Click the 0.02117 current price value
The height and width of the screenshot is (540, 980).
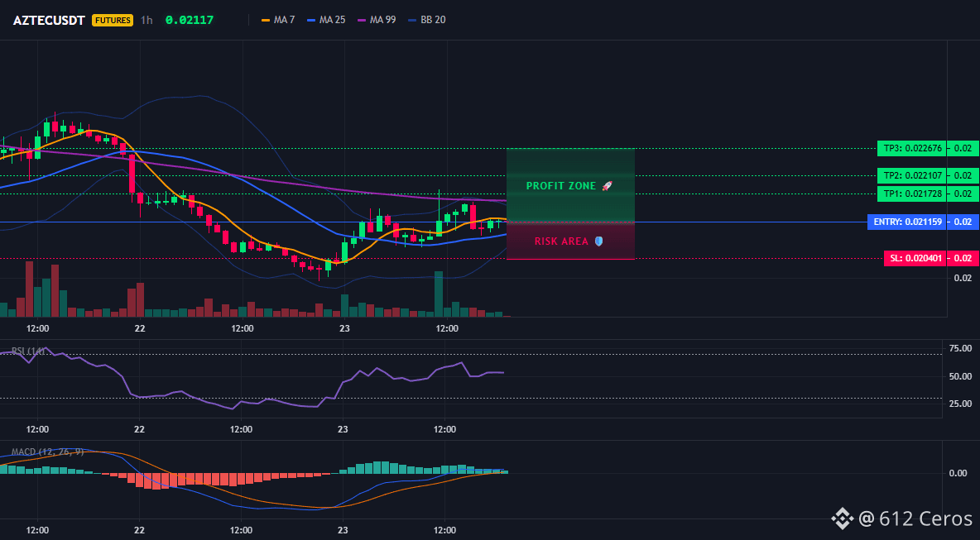[x=190, y=20]
